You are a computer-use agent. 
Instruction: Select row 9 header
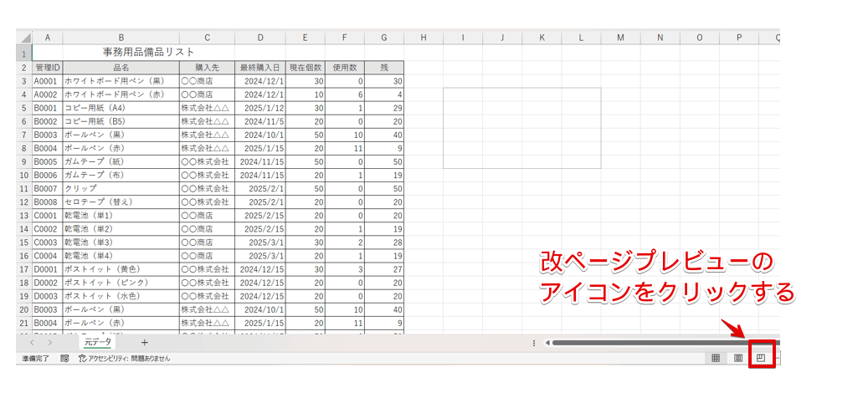(24, 162)
